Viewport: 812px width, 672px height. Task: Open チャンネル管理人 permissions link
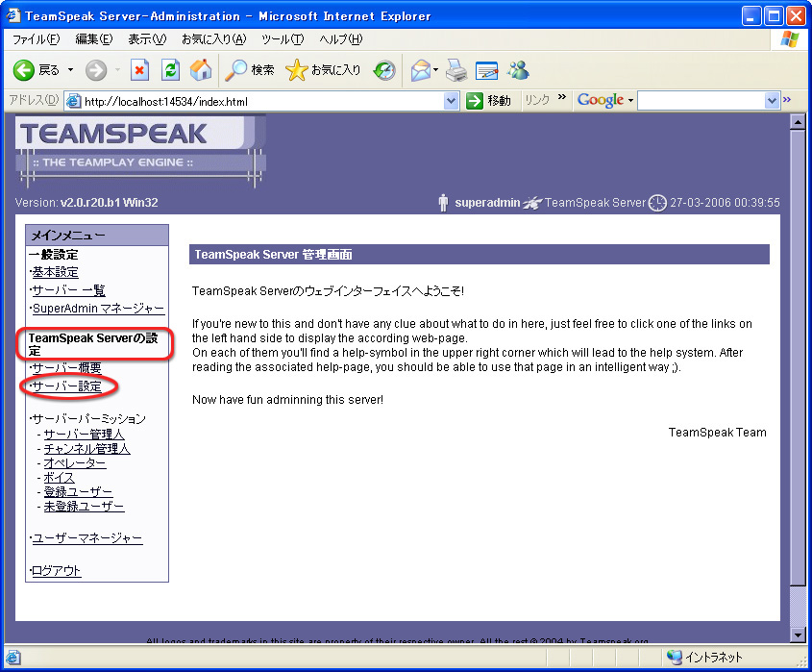87,449
